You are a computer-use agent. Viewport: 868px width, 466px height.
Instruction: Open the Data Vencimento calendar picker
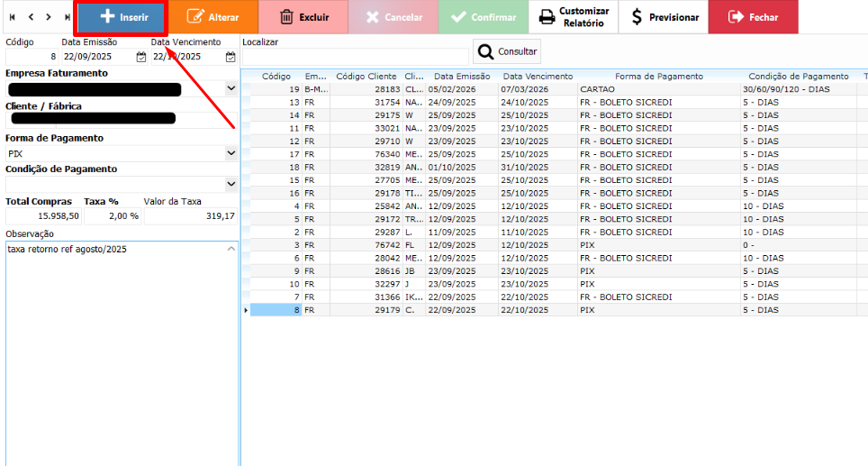pyautogui.click(x=230, y=57)
